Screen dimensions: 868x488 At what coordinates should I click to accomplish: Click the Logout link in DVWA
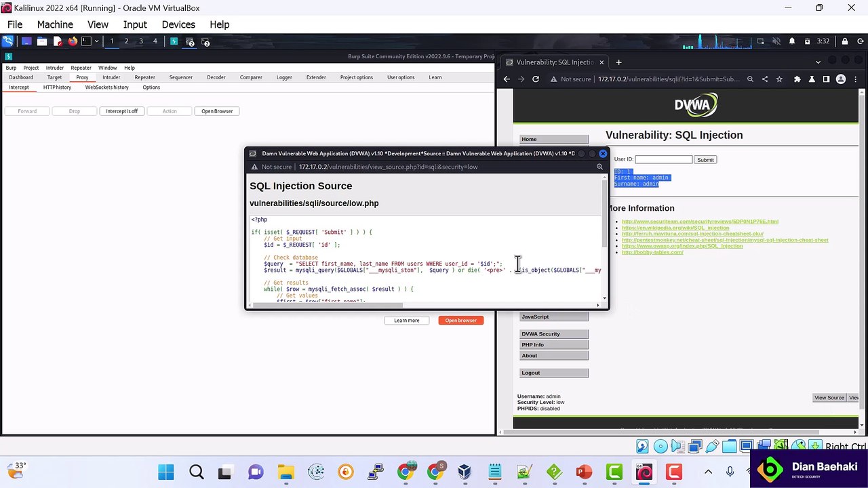click(554, 373)
